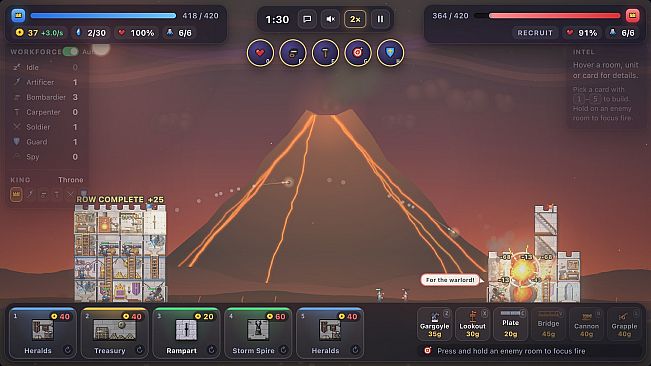Pick the Treasury card
Image resolution: width=651 pixels, height=366 pixels.
tap(114, 333)
